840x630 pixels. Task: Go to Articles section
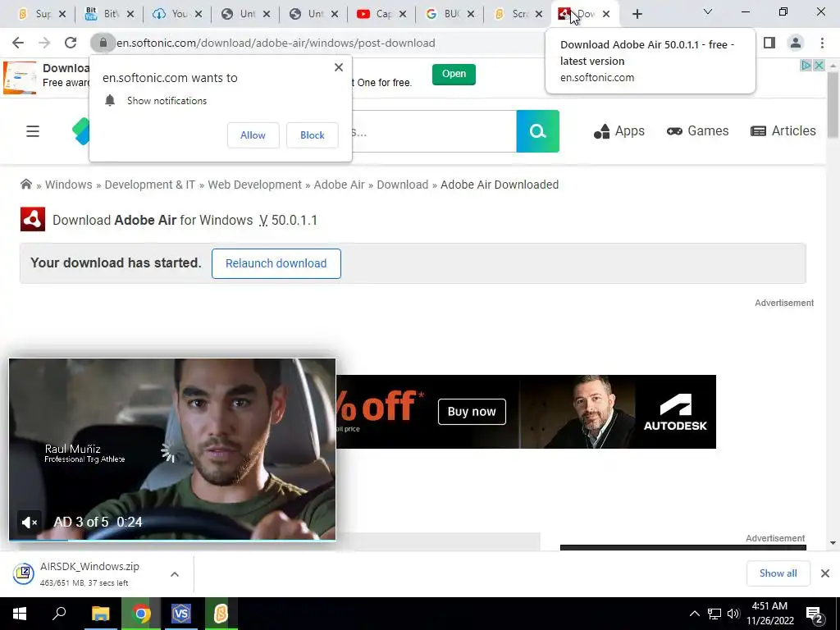pos(783,131)
